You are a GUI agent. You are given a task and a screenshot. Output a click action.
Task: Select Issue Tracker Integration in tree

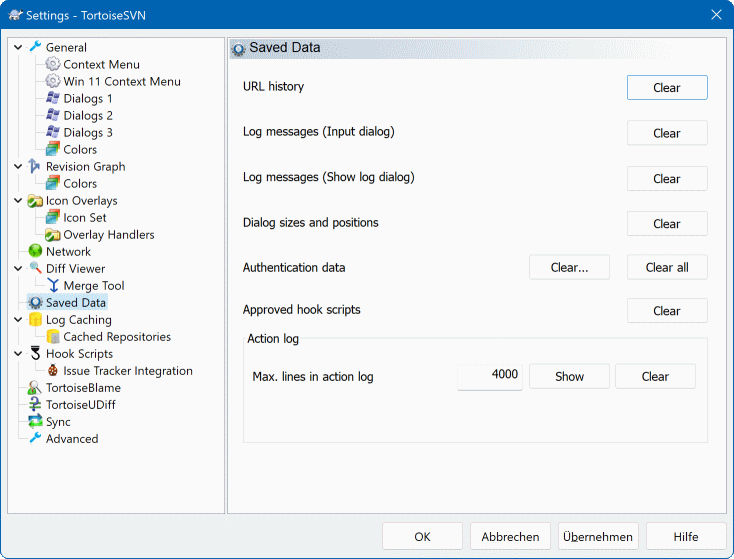click(128, 371)
